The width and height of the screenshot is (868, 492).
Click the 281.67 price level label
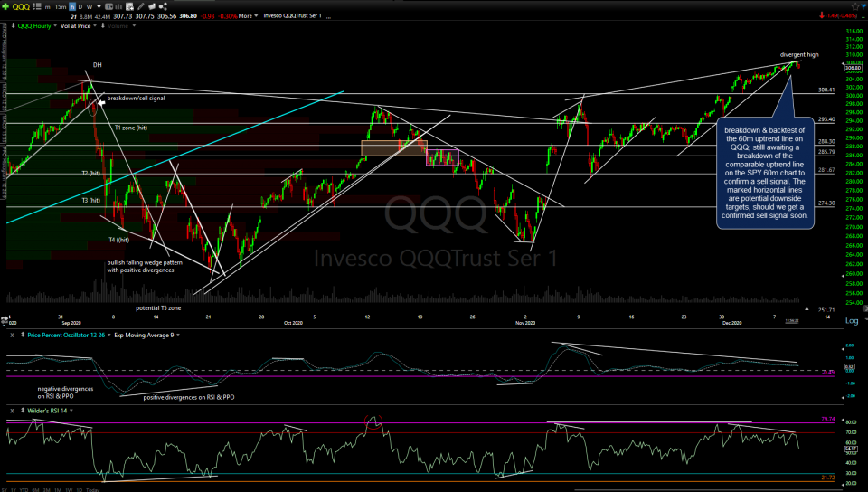826,170
